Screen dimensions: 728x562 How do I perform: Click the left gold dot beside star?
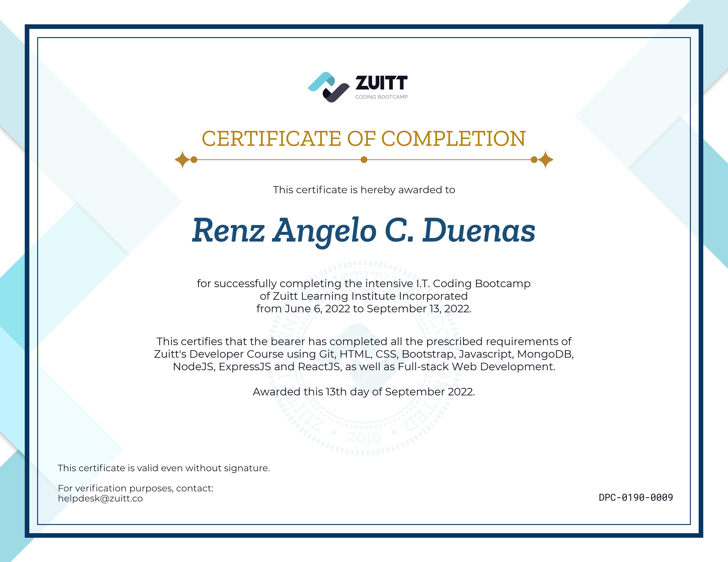(x=194, y=160)
